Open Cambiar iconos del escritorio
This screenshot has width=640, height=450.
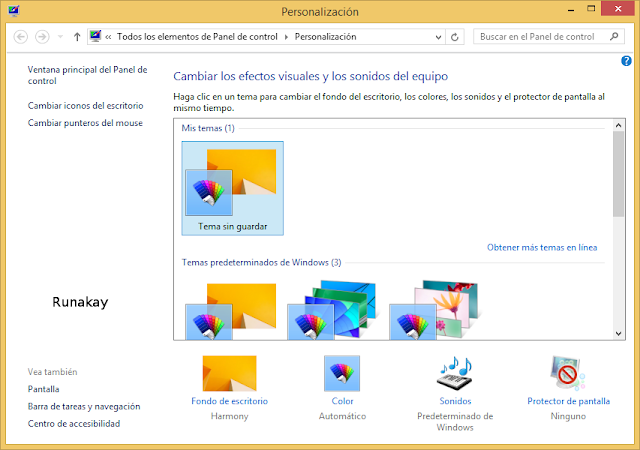pos(85,105)
